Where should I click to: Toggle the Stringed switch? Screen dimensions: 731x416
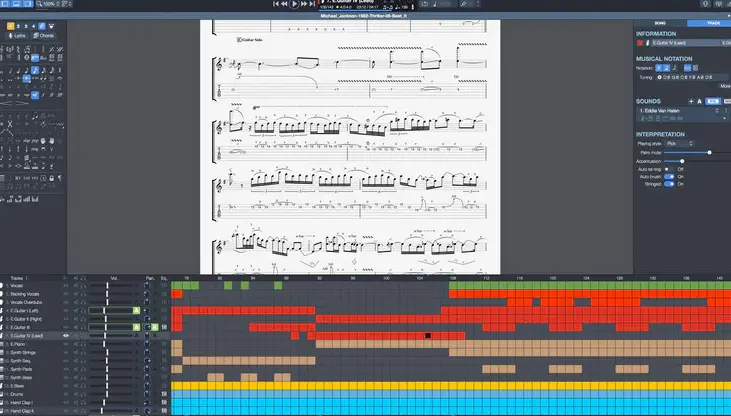[x=669, y=184]
